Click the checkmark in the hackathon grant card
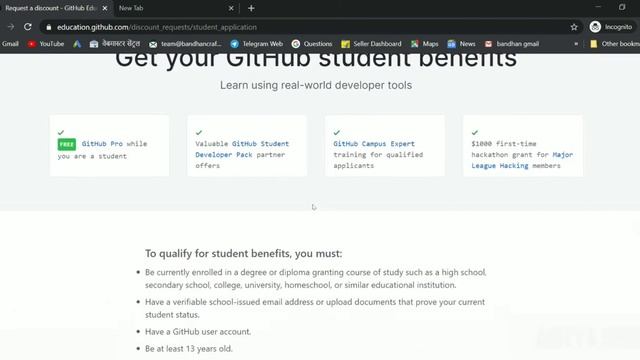Screen dimensions: 640x360 click(475, 132)
